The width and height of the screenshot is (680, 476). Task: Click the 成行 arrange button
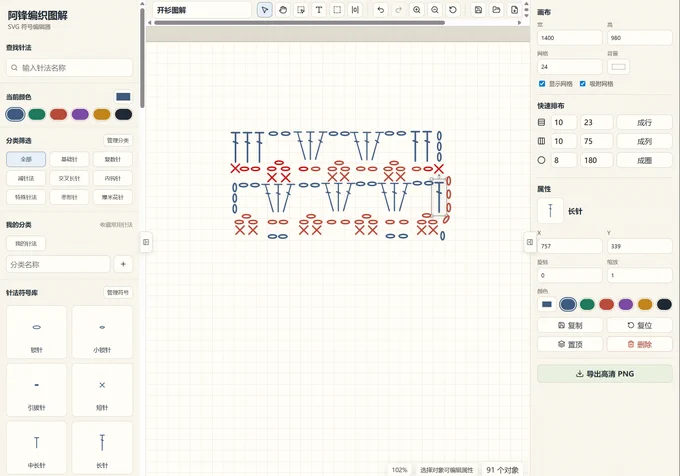coord(644,122)
